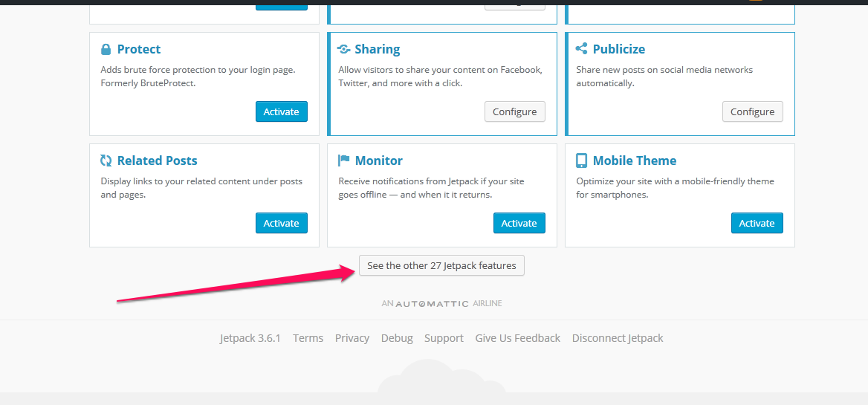Click the Mobile Theme description text
Image resolution: width=868 pixels, height=405 pixels.
[676, 188]
